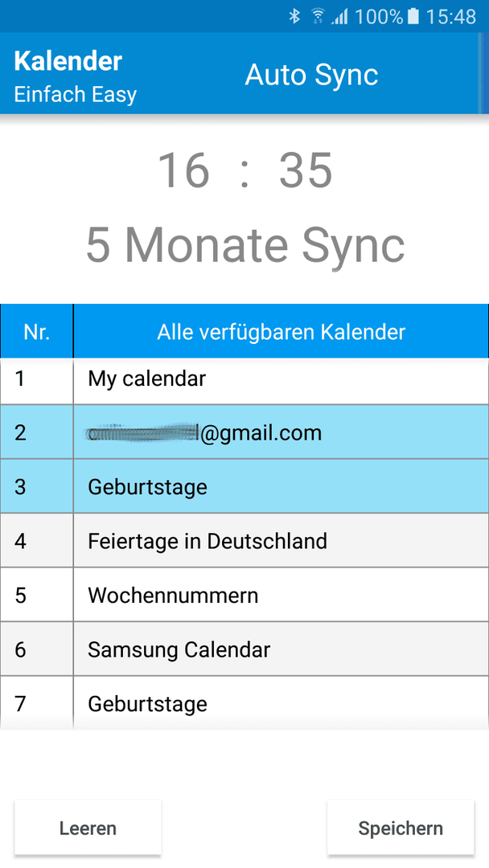Image resolution: width=489 pixels, height=868 pixels.
Task: Change the sync minute value 35
Action: point(305,170)
